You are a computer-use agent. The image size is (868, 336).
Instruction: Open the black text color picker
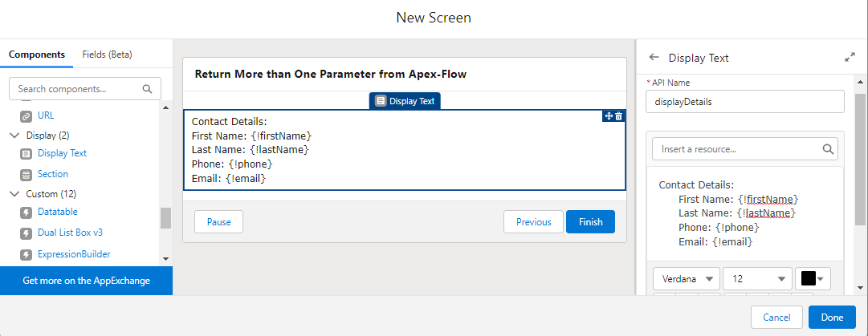click(813, 279)
